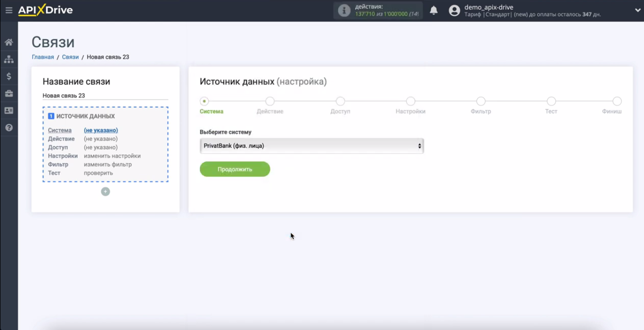
Task: Edit the connection name field
Action: [x=105, y=96]
